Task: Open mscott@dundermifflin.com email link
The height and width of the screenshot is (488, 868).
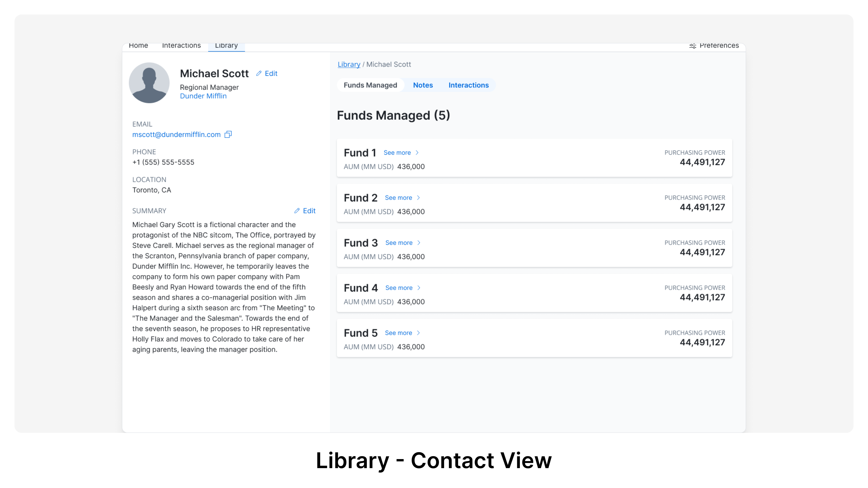Action: [177, 134]
